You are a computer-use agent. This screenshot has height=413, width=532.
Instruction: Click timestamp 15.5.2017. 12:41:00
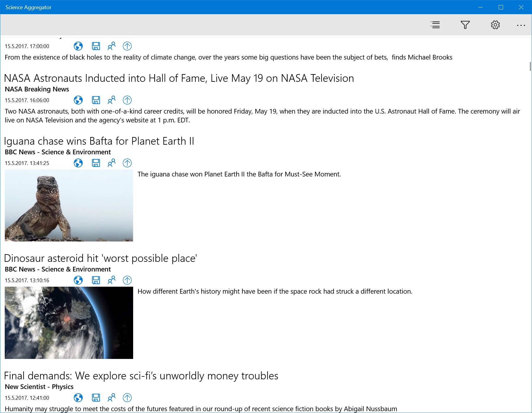[x=27, y=398]
